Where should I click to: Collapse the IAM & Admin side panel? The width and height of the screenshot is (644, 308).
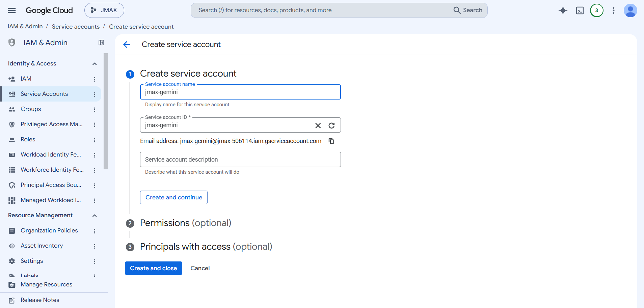coord(101,43)
